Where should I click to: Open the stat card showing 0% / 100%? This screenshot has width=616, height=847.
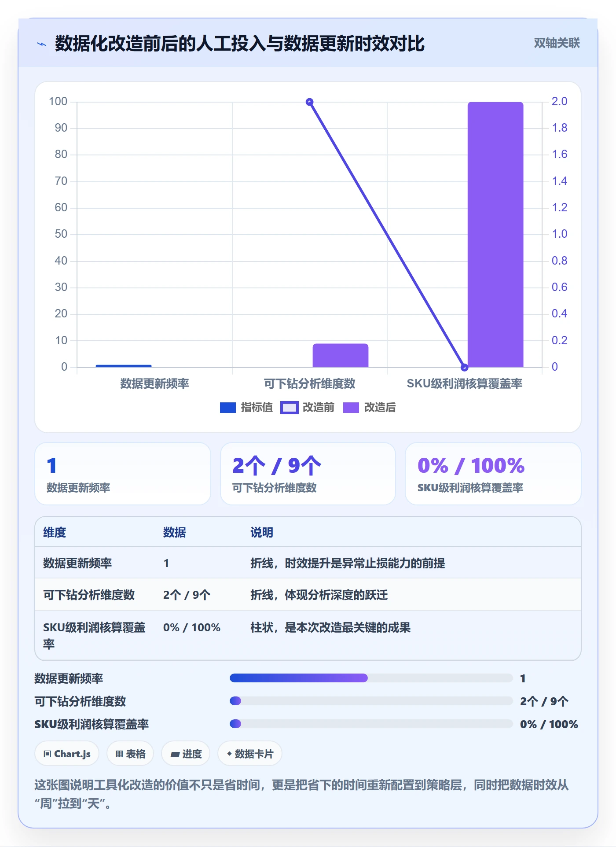click(493, 474)
